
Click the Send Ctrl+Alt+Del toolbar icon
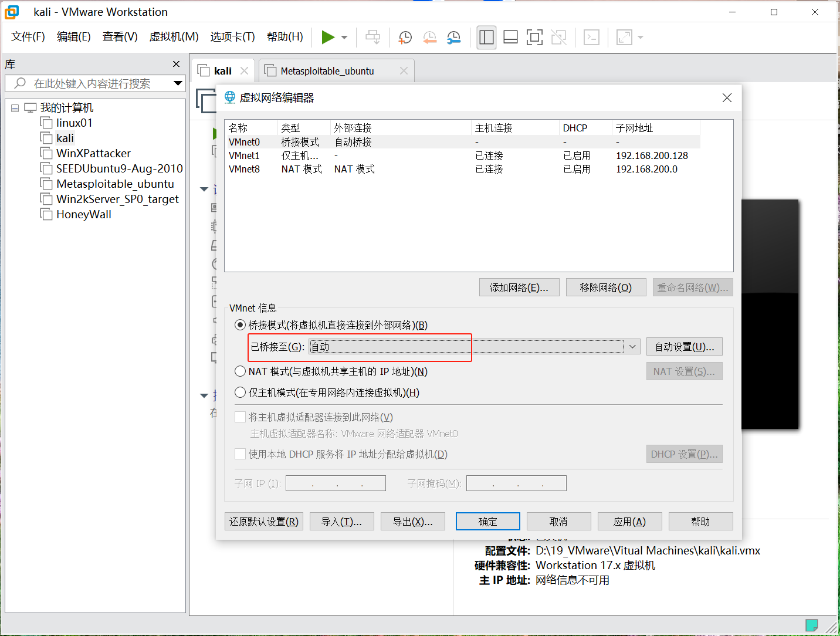pos(373,38)
